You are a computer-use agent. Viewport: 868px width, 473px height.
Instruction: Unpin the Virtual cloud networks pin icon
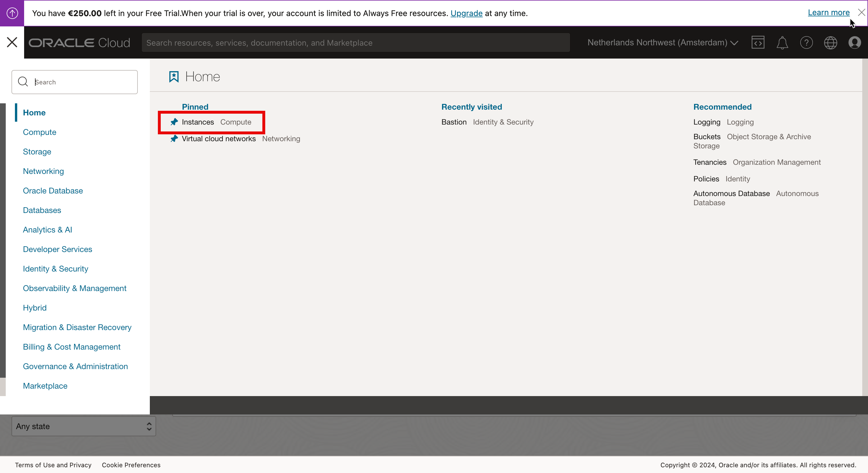click(x=174, y=139)
